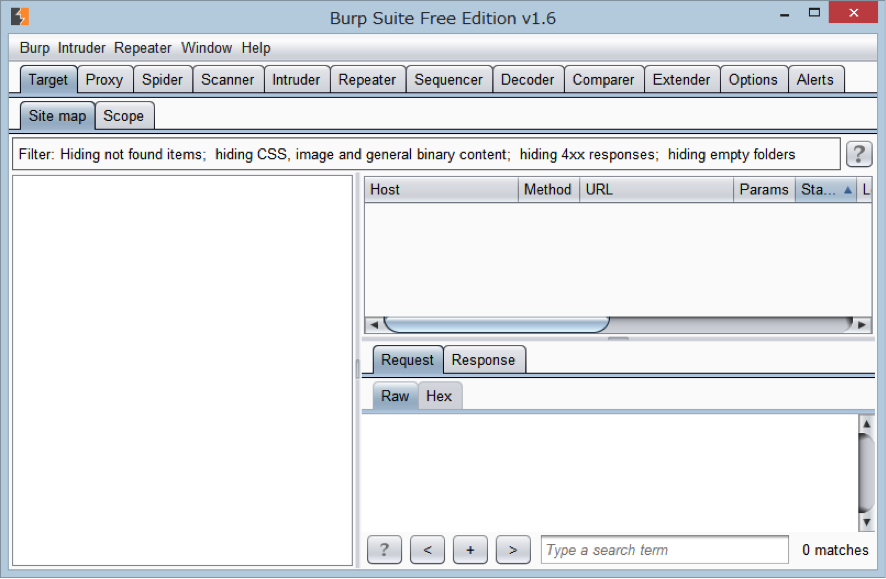Switch to the Intruder tool tab
The image size is (886, 579).
coord(296,80)
